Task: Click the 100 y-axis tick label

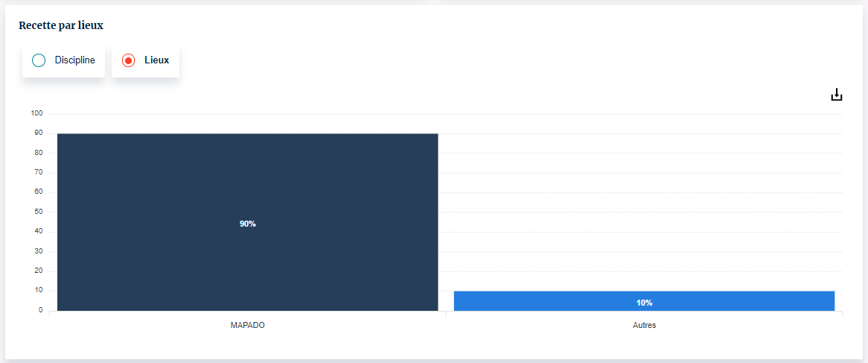Action: tap(36, 113)
